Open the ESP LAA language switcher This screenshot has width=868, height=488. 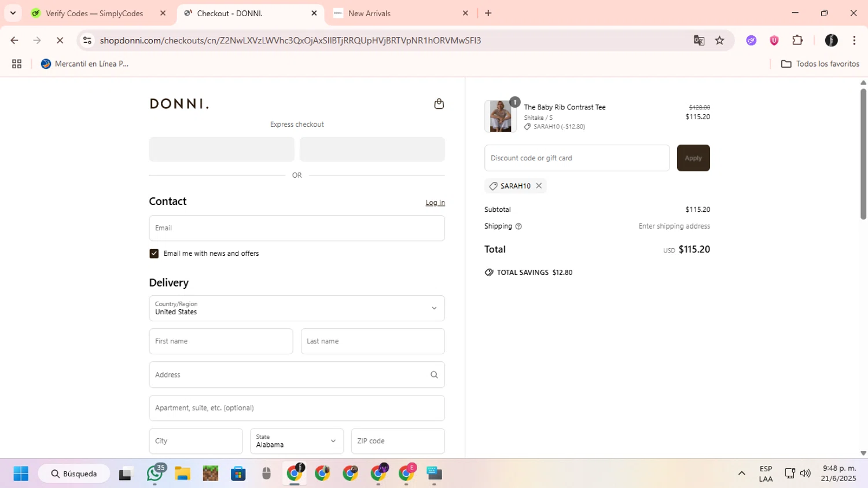pyautogui.click(x=766, y=474)
